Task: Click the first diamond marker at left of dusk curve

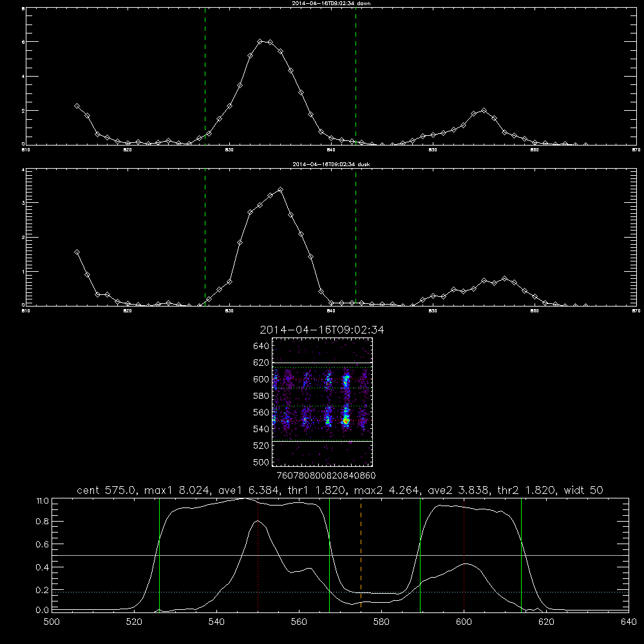Action: click(77, 252)
